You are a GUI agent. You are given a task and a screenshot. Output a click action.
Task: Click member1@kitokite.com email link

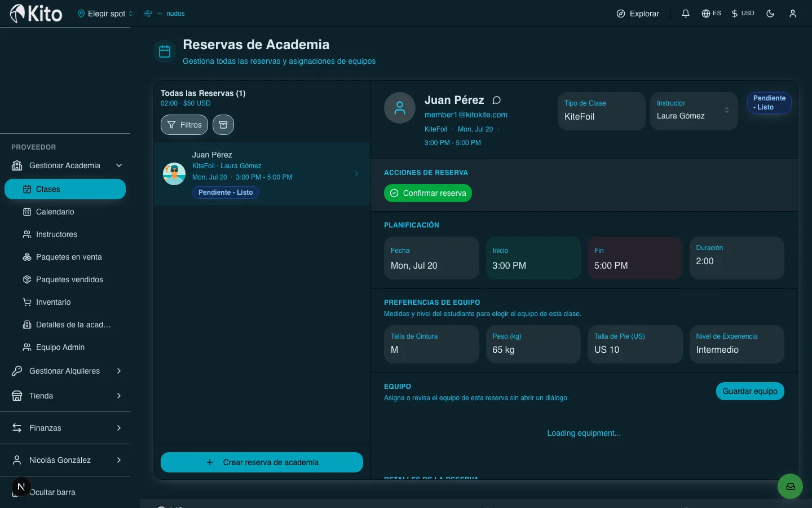(466, 115)
